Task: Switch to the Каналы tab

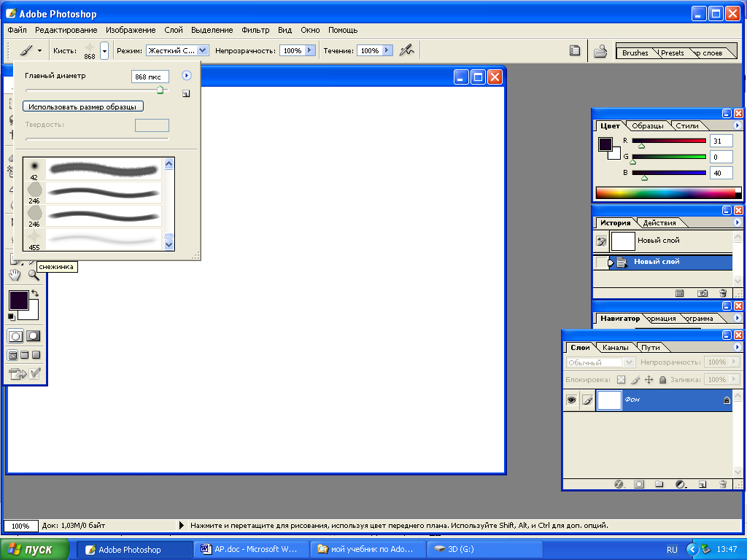Action: click(x=615, y=348)
